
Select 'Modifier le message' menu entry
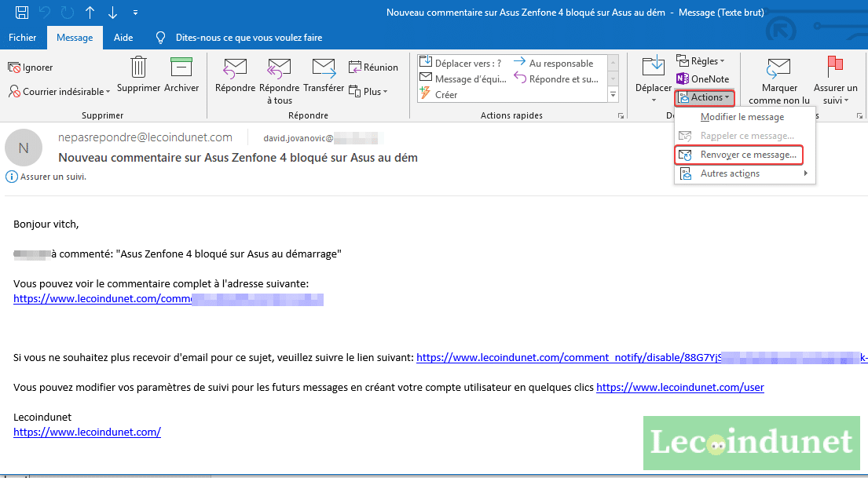(x=745, y=117)
